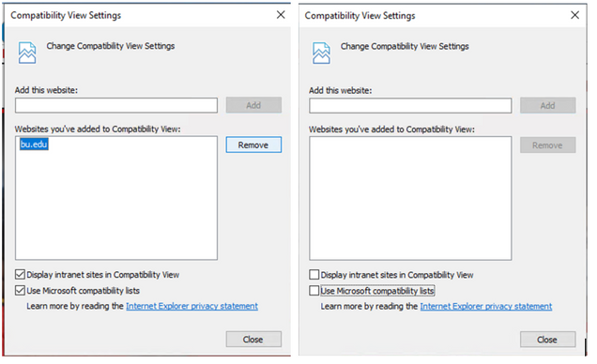Click the greyed Add button in right dialog
The width and height of the screenshot is (597, 364).
(x=548, y=105)
